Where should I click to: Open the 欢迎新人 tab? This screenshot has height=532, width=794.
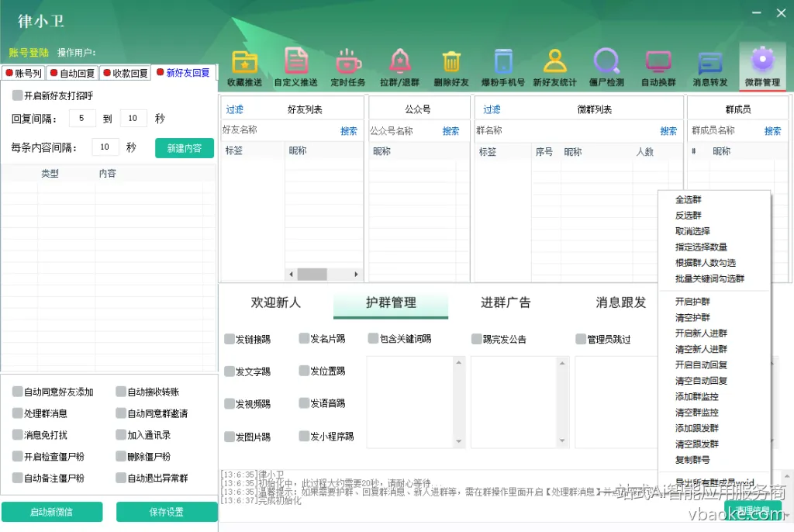coord(275,302)
